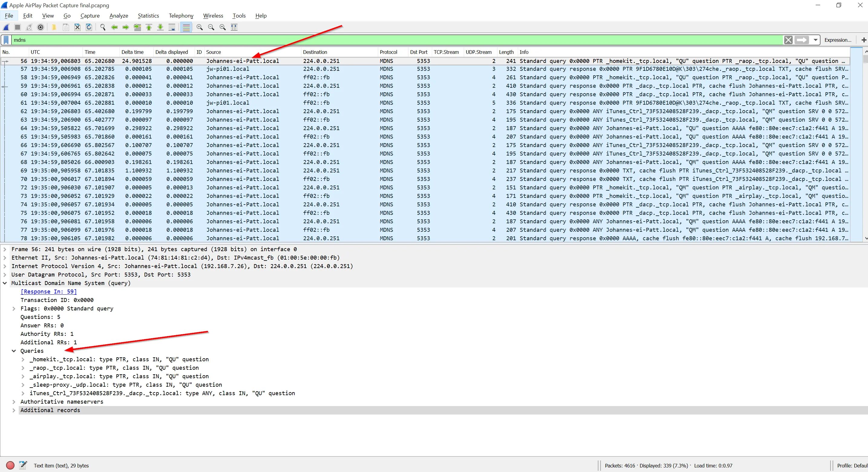The image size is (868, 472).
Task: Start capturing packets with the shark fin icon
Action: 6,27
